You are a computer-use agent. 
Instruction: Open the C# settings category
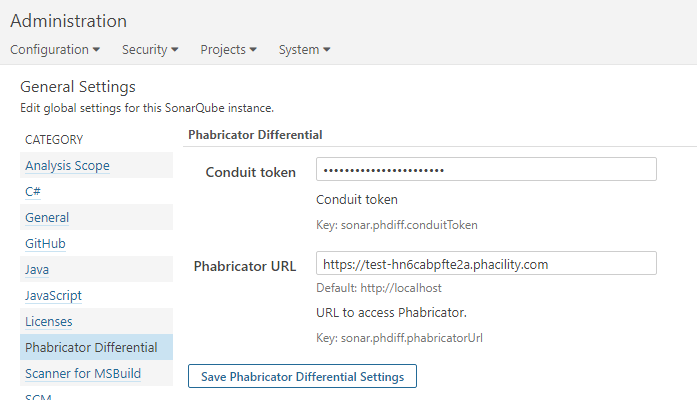coord(33,192)
